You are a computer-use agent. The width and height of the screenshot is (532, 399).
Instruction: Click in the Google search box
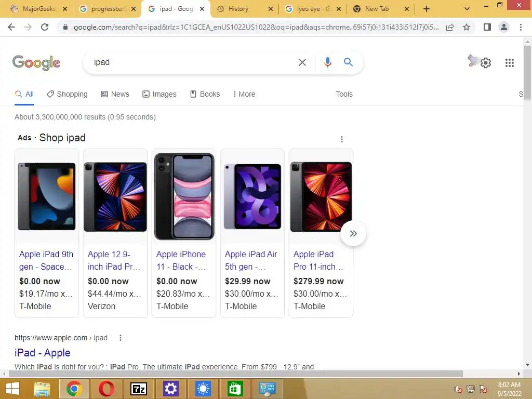point(193,62)
